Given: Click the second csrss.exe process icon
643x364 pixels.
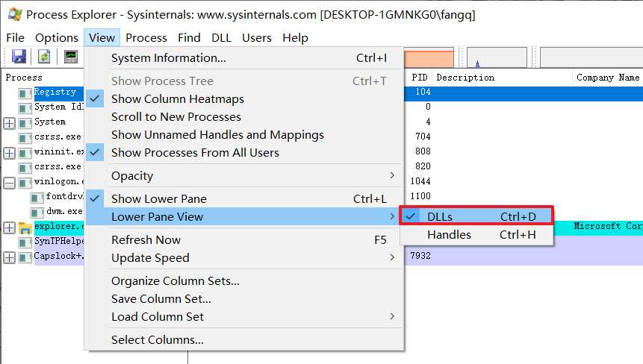Looking at the screenshot, I should click(25, 168).
